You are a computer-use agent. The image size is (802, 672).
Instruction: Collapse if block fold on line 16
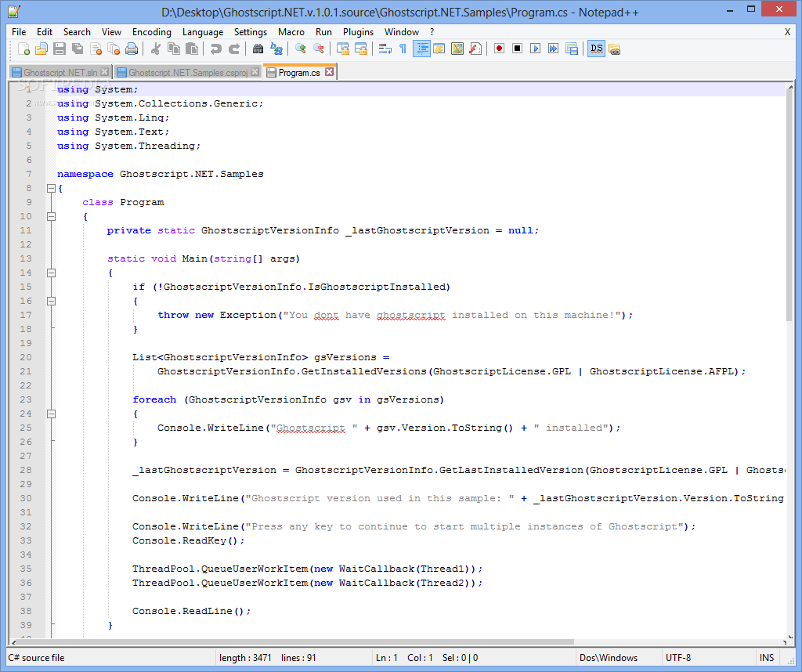(x=51, y=301)
